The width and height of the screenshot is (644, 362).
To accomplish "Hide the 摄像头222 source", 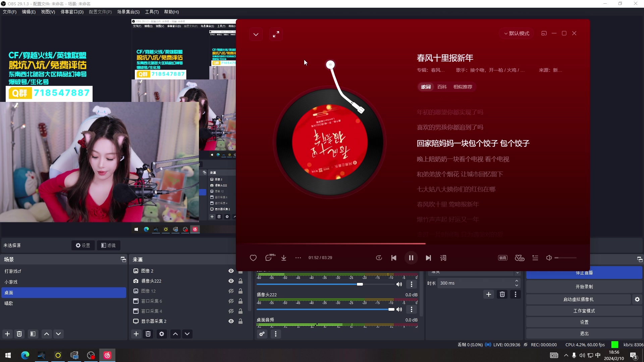I will click(x=231, y=281).
